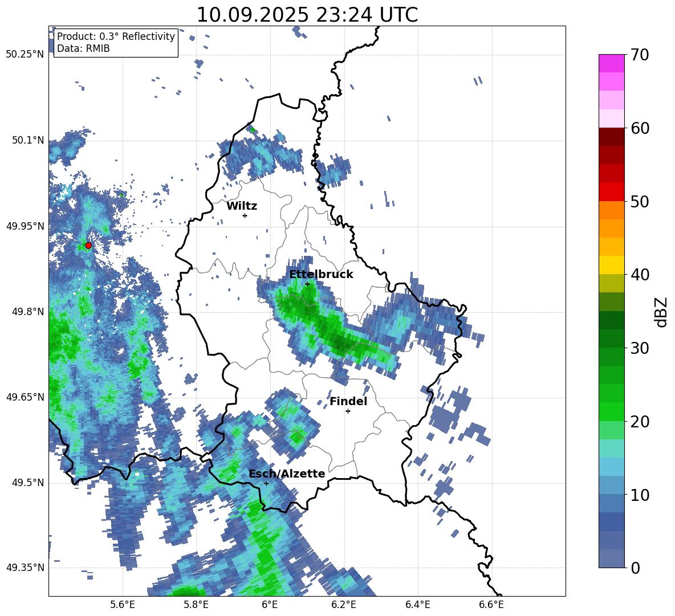Click the Esch/Alzette station cross marker
The height and width of the screenshot is (616, 675).
click(x=266, y=483)
